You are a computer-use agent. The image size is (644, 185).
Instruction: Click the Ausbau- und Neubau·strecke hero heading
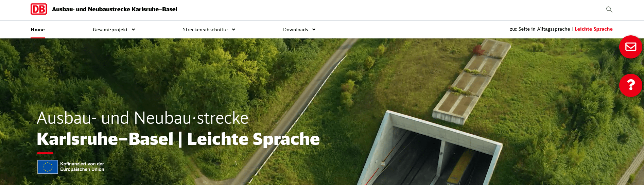pyautogui.click(x=142, y=118)
